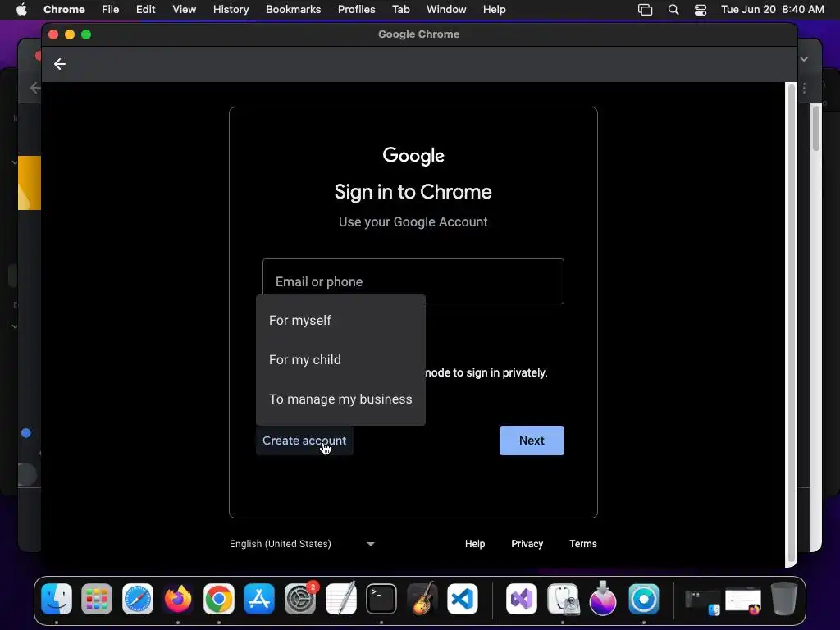Open the blue circular app in the dock
The image size is (840, 630).
(643, 598)
